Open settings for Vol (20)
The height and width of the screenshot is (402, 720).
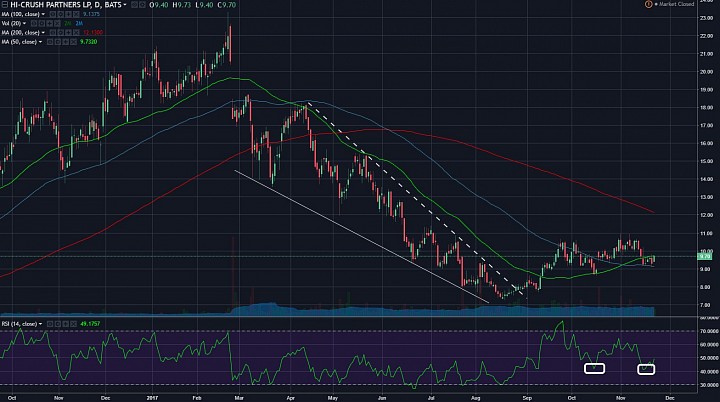click(x=41, y=23)
